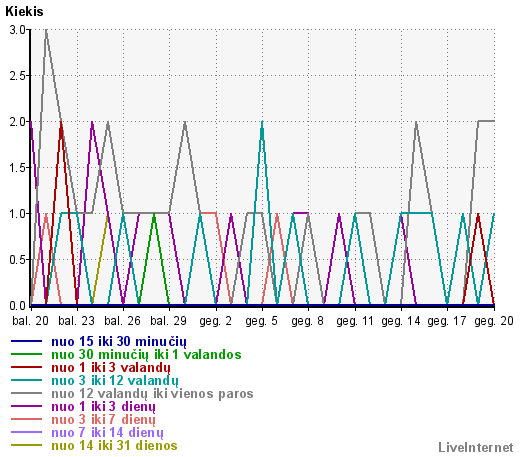
Task: Click the 'Kiekis' axis title
Action: point(24,12)
